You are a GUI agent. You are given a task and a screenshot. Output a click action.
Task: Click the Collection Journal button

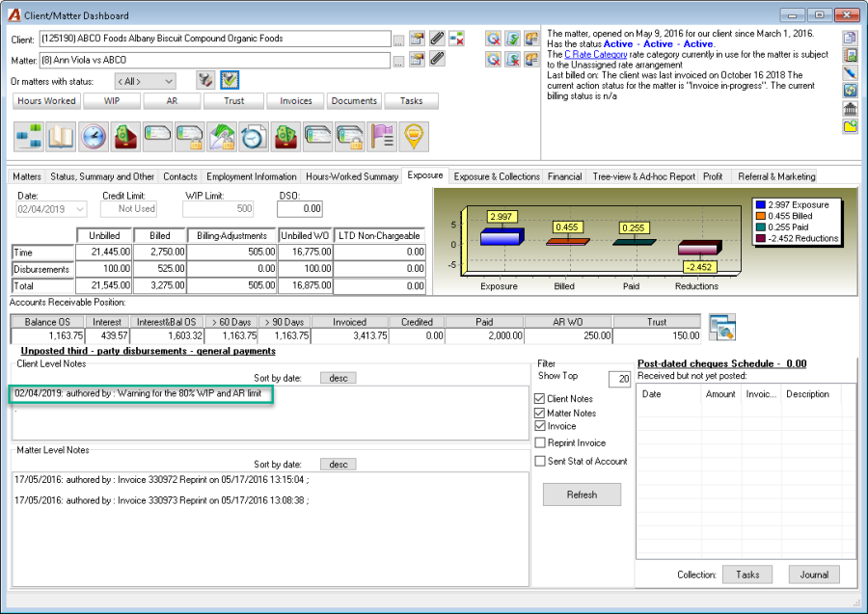pos(814,574)
